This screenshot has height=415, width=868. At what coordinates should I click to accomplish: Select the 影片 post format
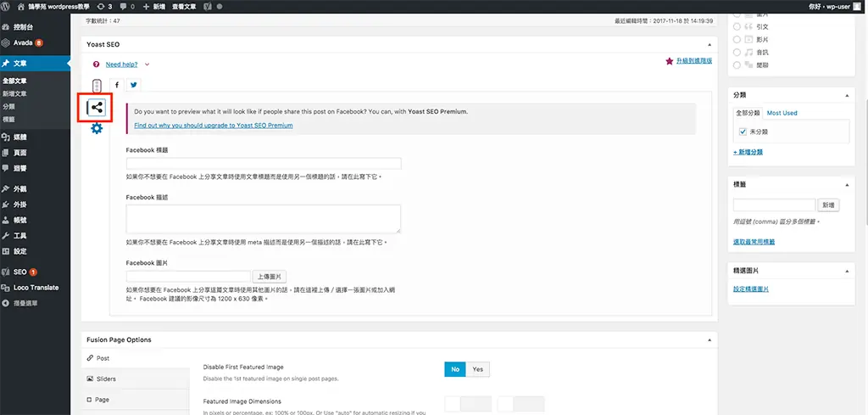coord(737,40)
